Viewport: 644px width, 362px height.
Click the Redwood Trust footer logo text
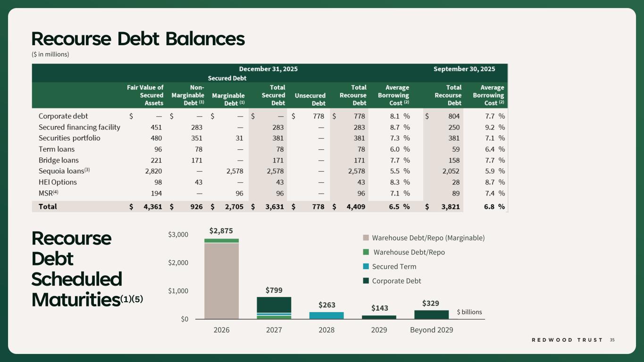click(x=567, y=340)
